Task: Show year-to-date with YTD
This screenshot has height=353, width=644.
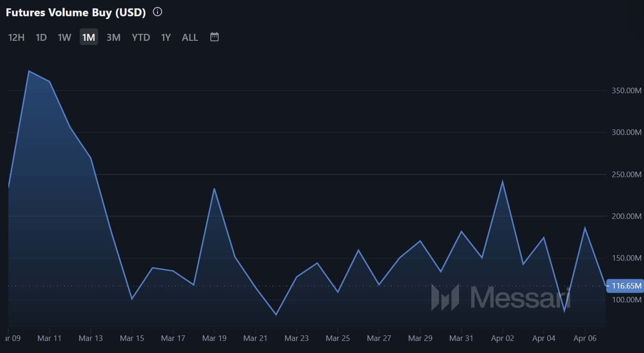Action: click(141, 38)
